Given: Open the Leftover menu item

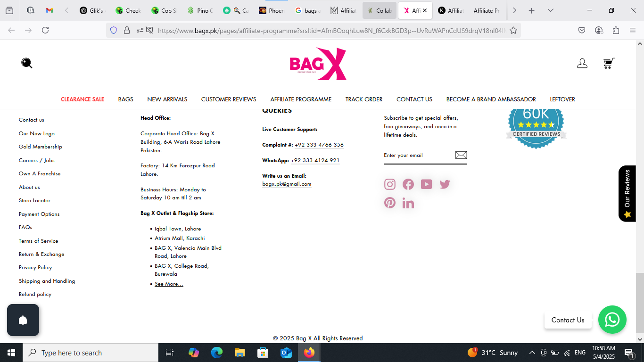Looking at the screenshot, I should [562, 99].
